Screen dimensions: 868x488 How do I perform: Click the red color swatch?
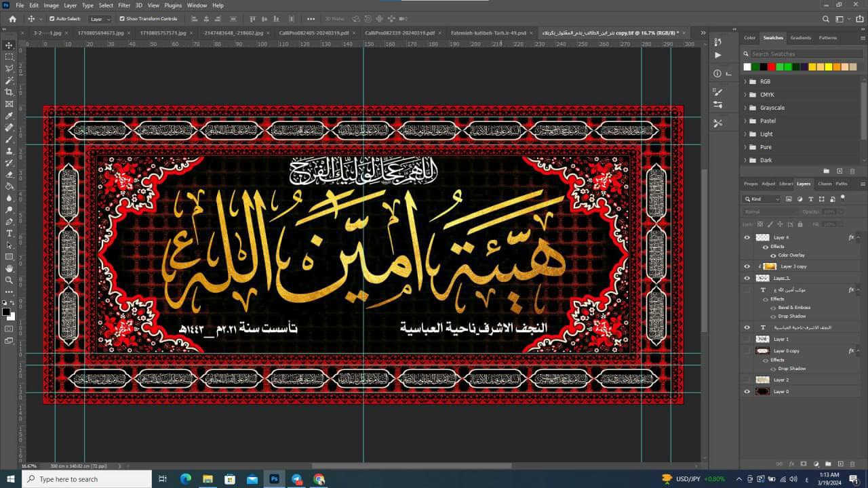point(772,67)
